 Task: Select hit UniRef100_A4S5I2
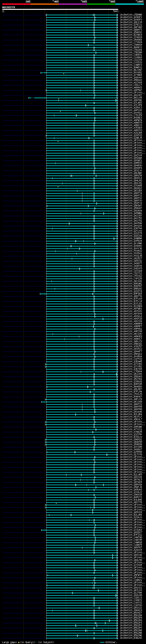[x=131, y=349]
